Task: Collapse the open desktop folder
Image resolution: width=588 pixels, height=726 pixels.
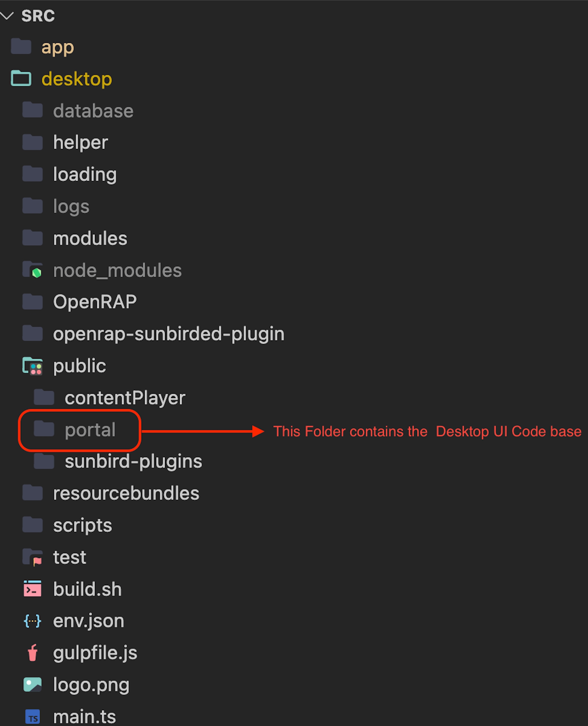Action: click(x=76, y=79)
